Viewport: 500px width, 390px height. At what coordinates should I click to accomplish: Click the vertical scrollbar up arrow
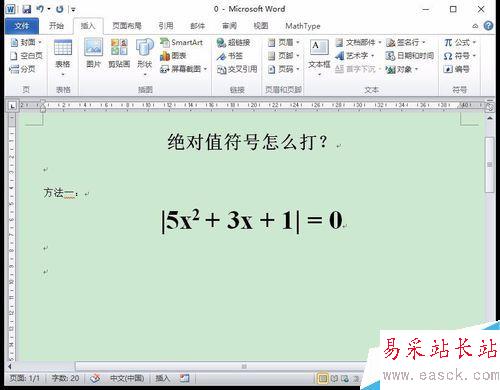(490, 118)
